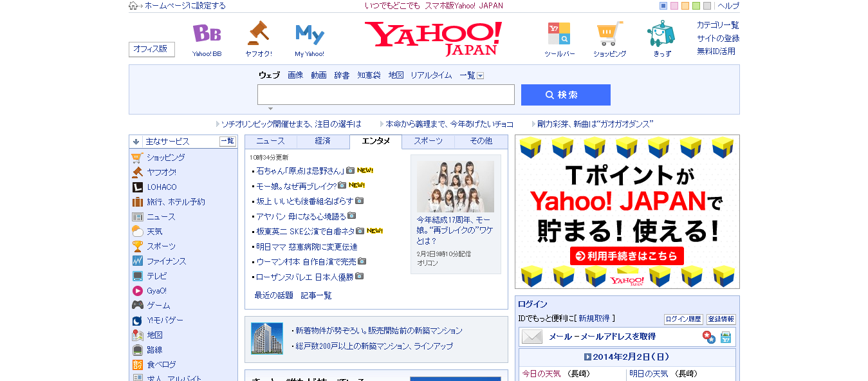Select the blue color theme swatch
The height and width of the screenshot is (381, 868).
[663, 6]
